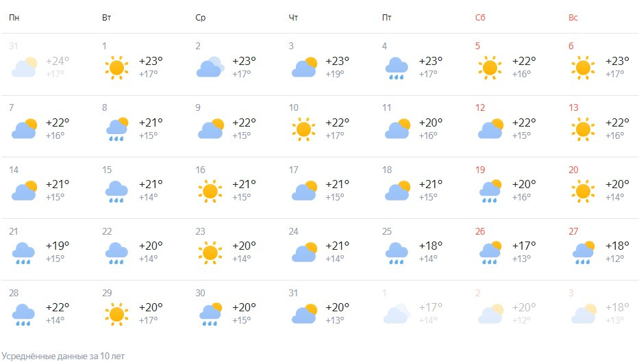The width and height of the screenshot is (639, 364).
Task: Click the rain cloud icon for day 4
Action: tap(397, 68)
